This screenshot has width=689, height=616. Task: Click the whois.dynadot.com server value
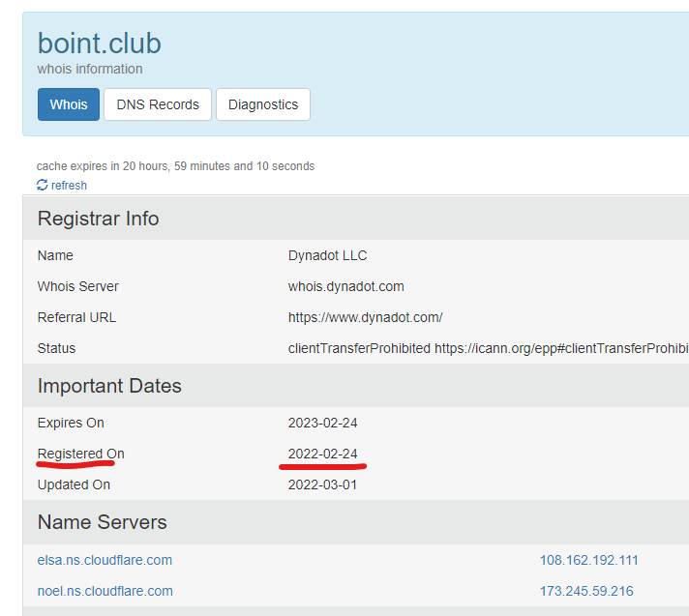[x=345, y=286]
